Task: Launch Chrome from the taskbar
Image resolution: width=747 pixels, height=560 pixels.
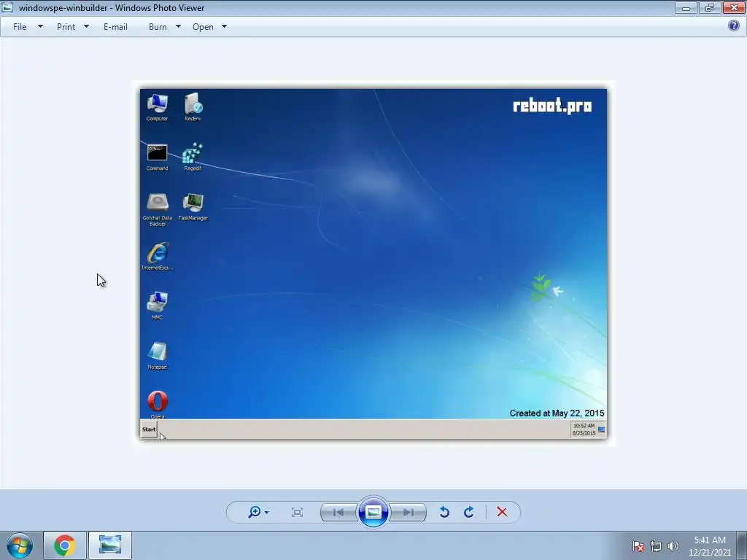Action: pyautogui.click(x=65, y=545)
